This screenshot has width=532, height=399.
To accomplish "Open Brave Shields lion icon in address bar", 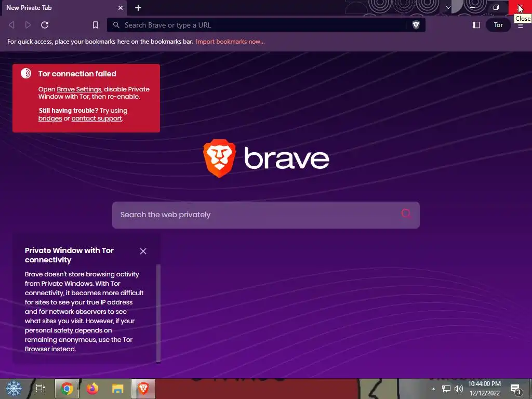I will [416, 25].
